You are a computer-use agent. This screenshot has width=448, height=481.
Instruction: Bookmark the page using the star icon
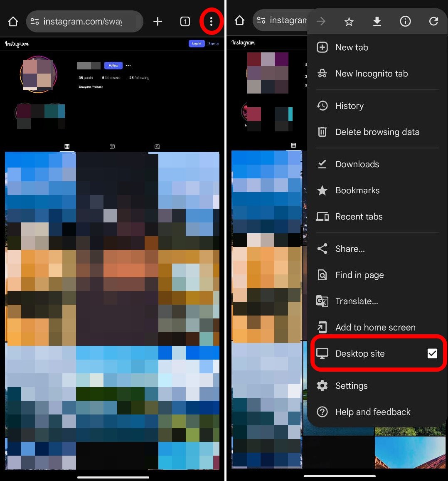pos(349,21)
